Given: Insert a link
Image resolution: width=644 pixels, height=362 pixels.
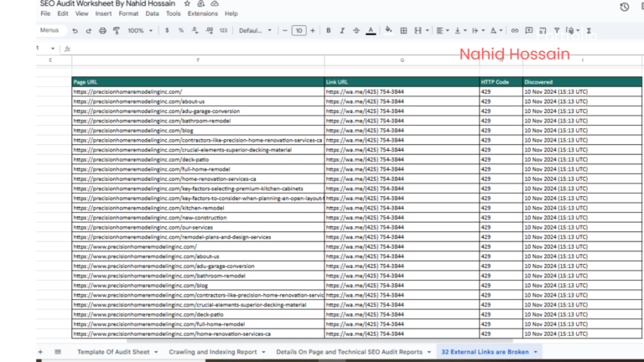Looking at the screenshot, I should pos(514,31).
